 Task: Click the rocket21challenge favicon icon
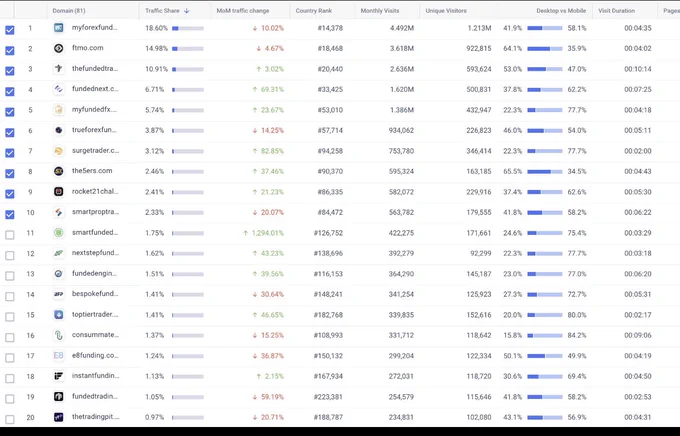(59, 192)
